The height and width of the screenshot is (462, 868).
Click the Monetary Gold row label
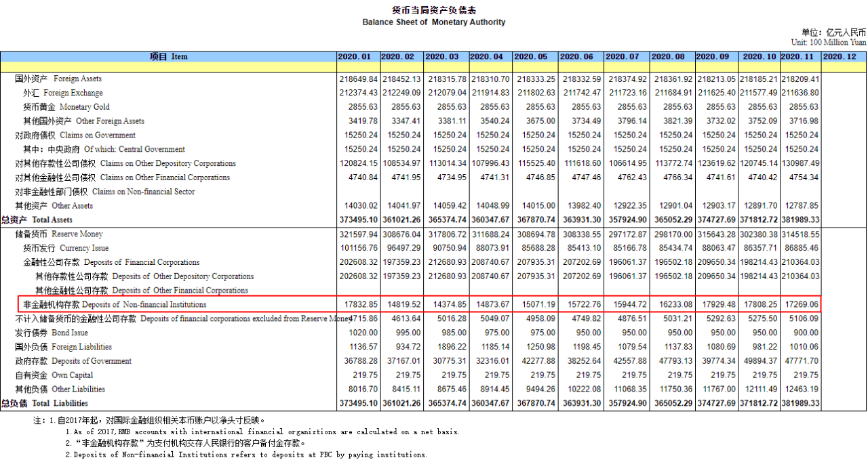click(66, 107)
